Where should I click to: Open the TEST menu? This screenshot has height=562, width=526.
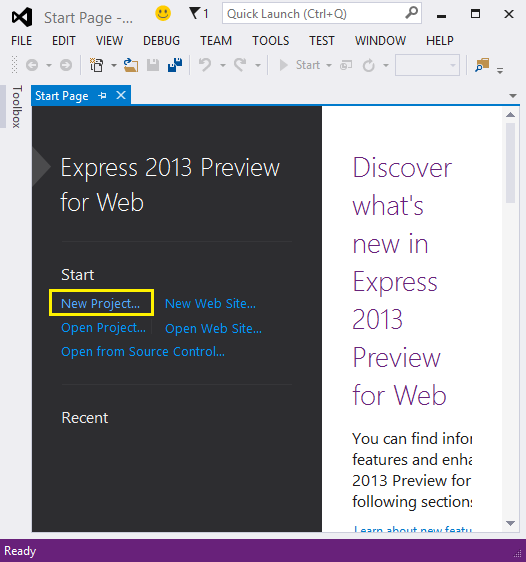click(322, 41)
